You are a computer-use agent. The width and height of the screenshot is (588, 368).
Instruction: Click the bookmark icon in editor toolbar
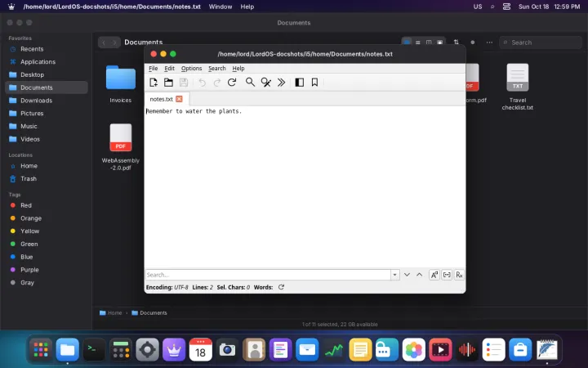[314, 83]
